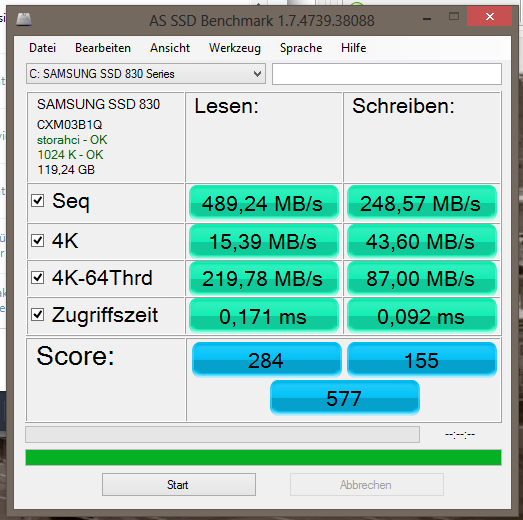The height and width of the screenshot is (520, 523).
Task: Click the 1024 K - OK alignment status
Action: coord(70,155)
